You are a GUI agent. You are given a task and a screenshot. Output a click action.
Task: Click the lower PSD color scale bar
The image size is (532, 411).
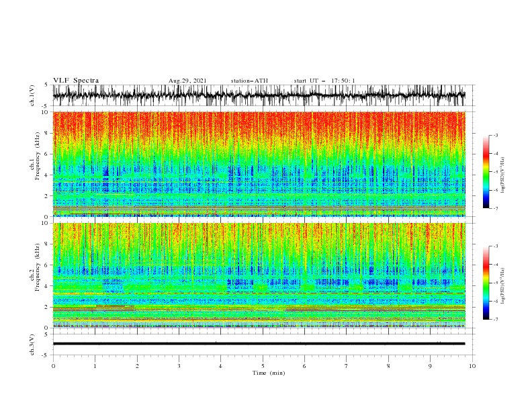tap(486, 283)
